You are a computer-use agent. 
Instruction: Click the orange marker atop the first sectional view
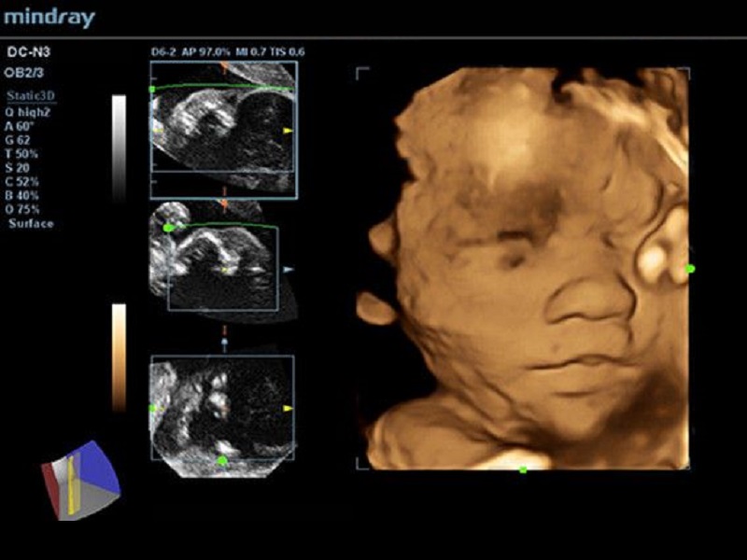click(224, 68)
